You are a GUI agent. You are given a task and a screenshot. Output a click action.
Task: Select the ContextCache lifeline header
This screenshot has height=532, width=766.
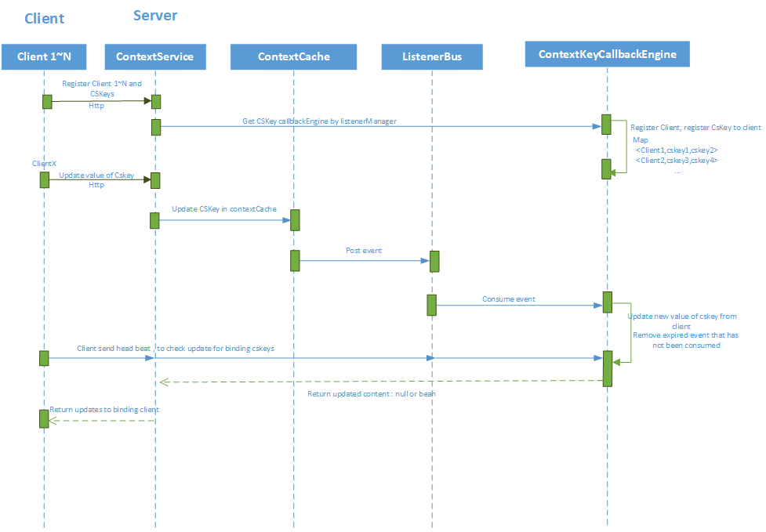293,56
